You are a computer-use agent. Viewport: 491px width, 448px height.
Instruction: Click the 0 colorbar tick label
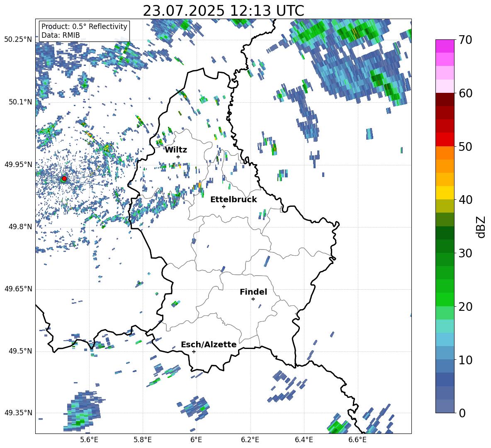[x=462, y=413]
